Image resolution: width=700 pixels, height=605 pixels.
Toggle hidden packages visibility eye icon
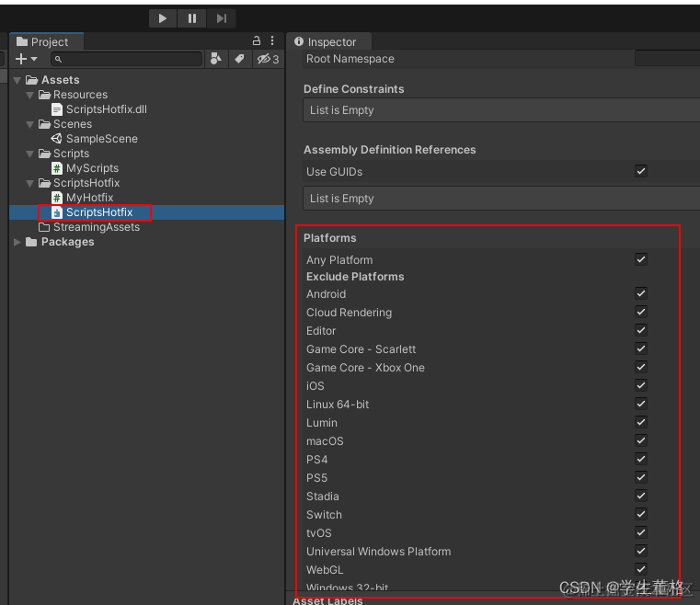click(268, 59)
